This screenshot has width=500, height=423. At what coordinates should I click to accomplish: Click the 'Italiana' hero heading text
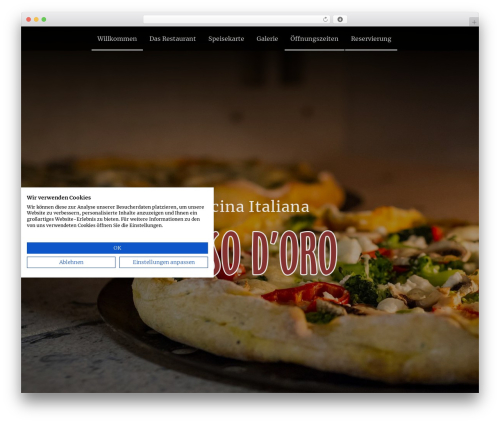pyautogui.click(x=279, y=206)
